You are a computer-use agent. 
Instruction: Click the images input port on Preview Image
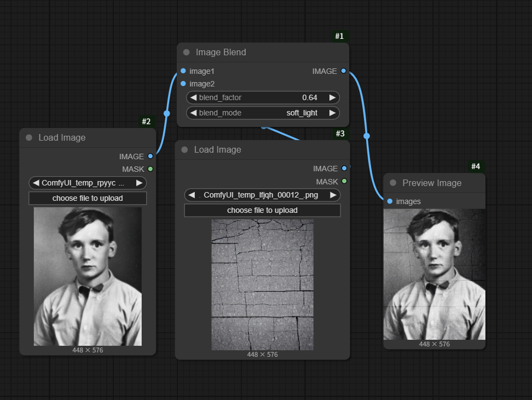coord(390,201)
